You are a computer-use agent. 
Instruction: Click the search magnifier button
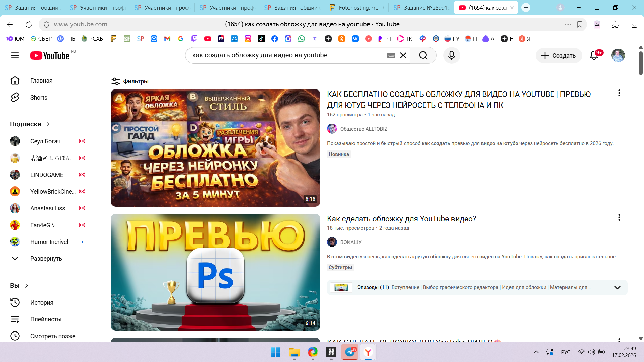[423, 55]
